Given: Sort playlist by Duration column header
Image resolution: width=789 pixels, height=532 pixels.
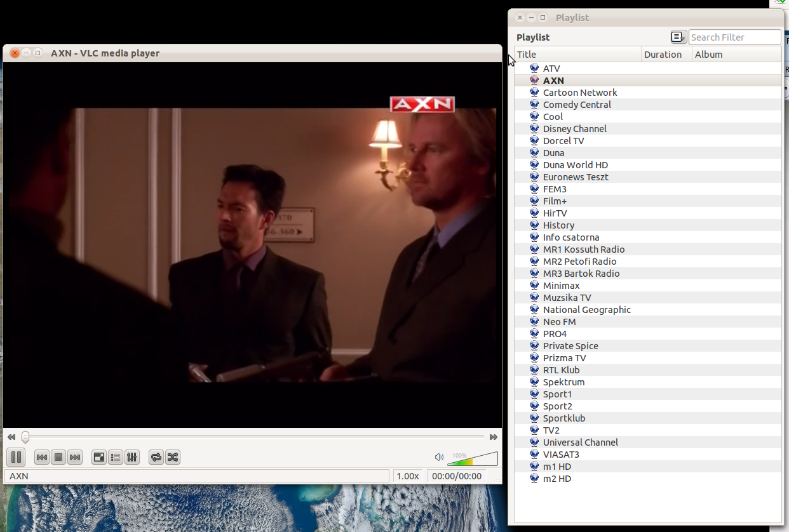Looking at the screenshot, I should pyautogui.click(x=666, y=55).
